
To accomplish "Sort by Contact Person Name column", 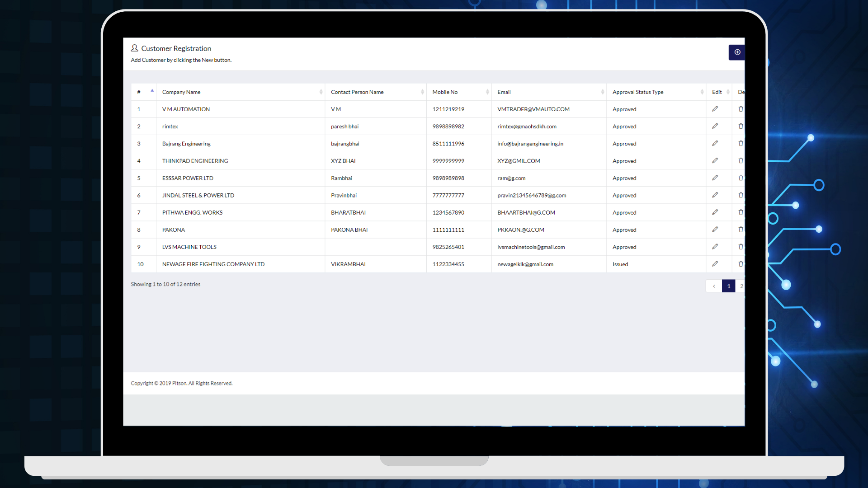I will tap(376, 92).
